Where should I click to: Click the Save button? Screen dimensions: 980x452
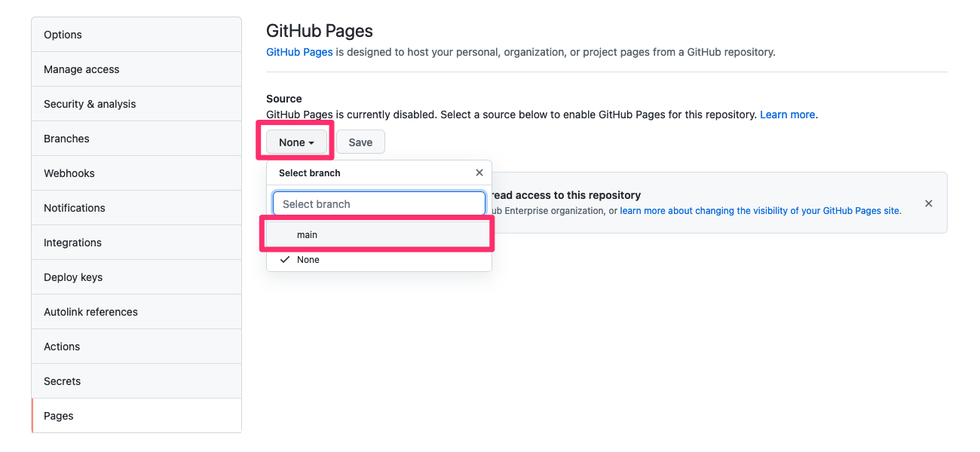360,142
